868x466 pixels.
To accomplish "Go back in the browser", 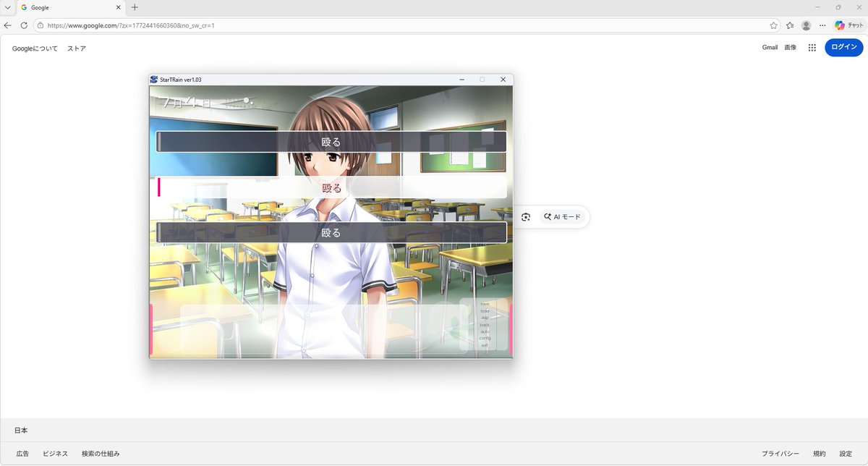I will pos(8,25).
